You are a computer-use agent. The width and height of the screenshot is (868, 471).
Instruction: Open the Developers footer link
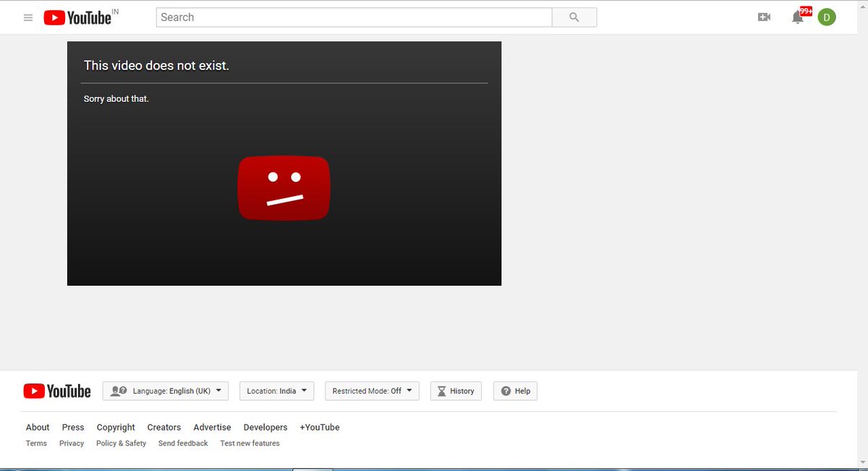[265, 428]
